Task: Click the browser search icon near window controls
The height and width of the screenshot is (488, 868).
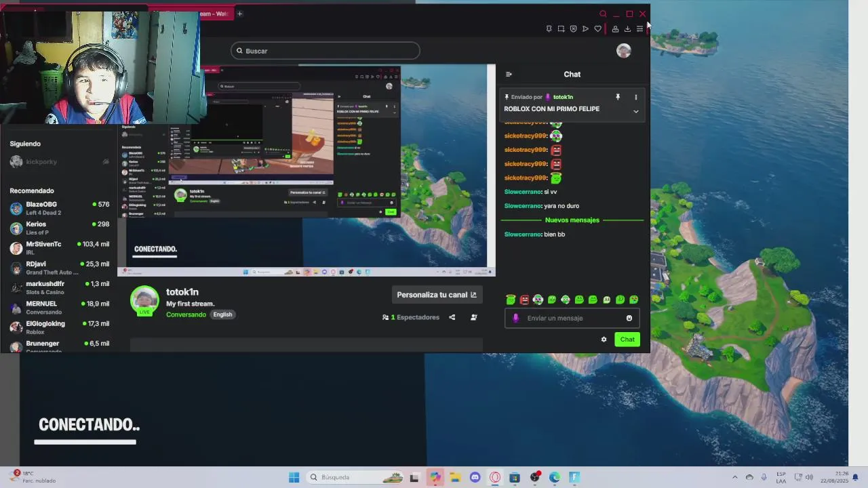Action: click(603, 14)
